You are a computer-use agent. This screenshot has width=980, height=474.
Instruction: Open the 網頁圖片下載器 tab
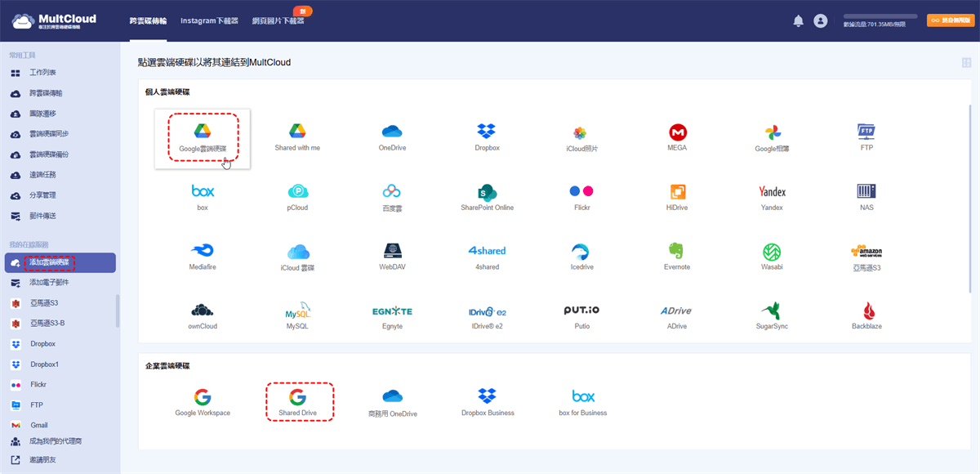[278, 21]
